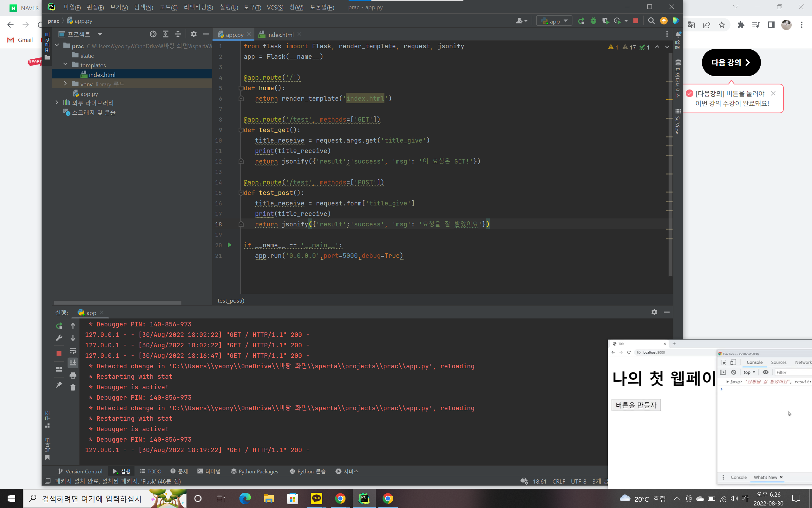Toggle soft-wrap in the Run console
812x508 pixels.
(73, 351)
